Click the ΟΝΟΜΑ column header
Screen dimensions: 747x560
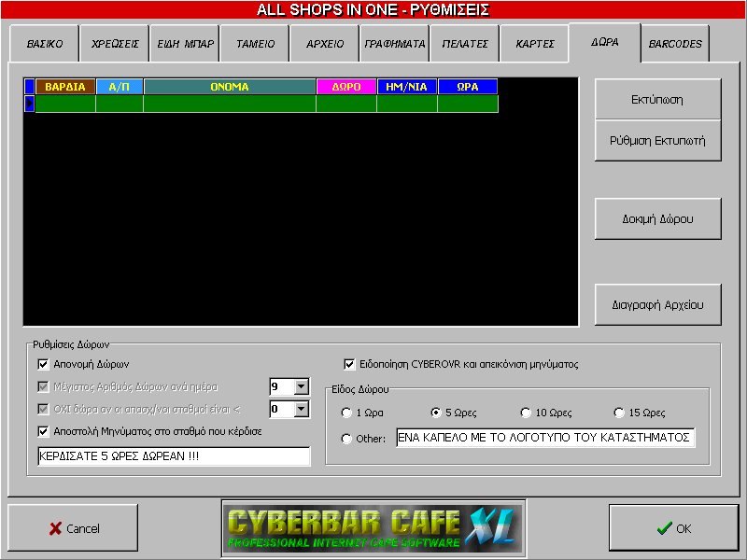(229, 87)
